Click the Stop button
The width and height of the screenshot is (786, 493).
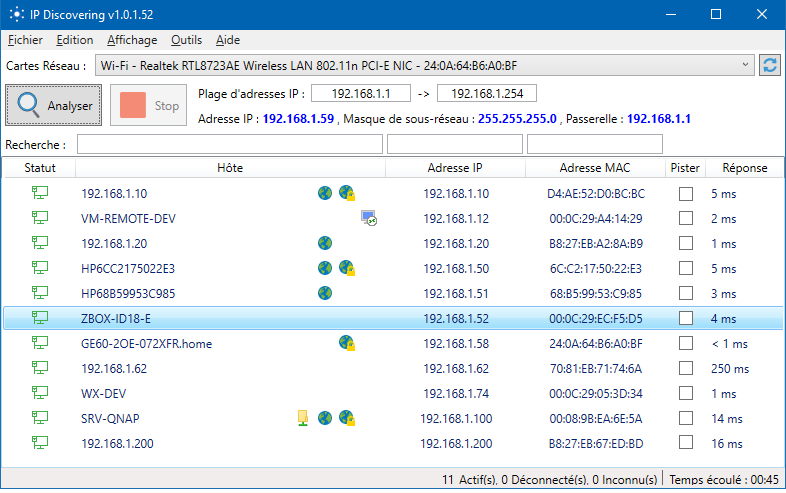click(148, 105)
